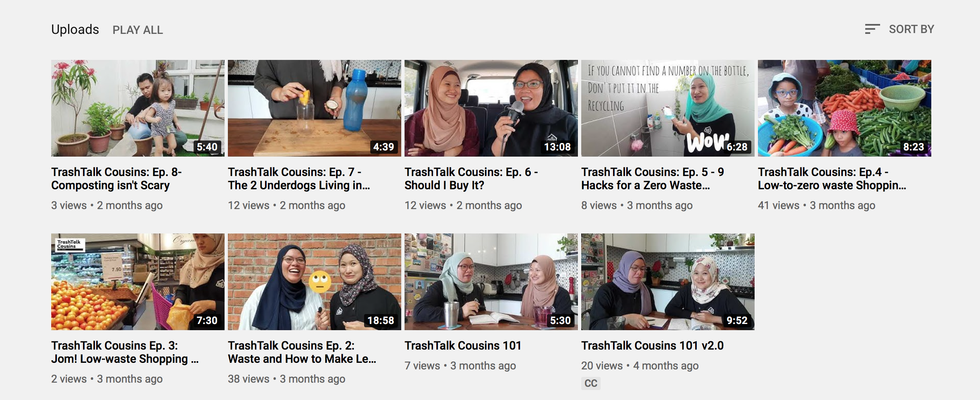Open Ep. 7 The 2 Underdogs thumbnail
The image size is (980, 400).
[315, 108]
